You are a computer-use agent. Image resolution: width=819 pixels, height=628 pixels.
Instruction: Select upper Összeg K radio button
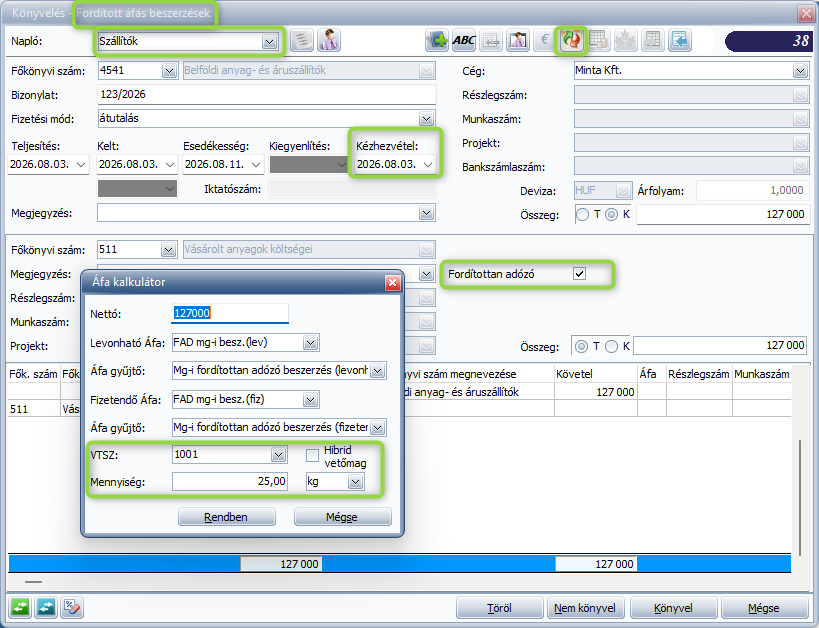point(611,214)
